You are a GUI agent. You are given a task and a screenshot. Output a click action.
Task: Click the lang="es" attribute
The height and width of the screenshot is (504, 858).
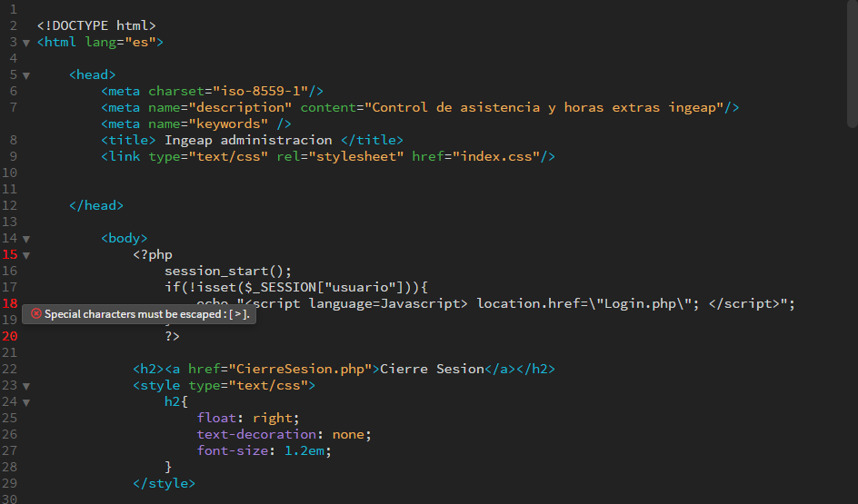[x=120, y=42]
